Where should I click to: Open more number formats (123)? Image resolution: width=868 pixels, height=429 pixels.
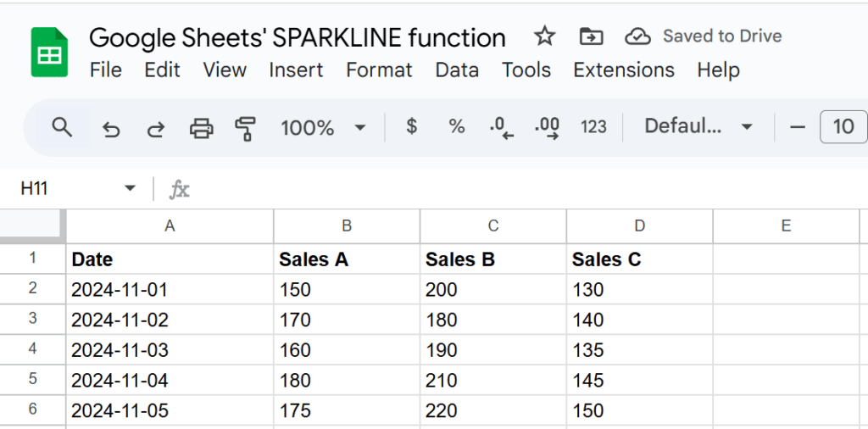(x=593, y=127)
